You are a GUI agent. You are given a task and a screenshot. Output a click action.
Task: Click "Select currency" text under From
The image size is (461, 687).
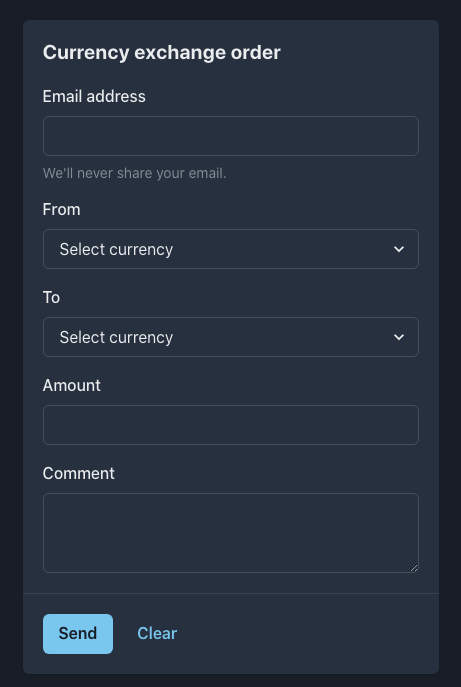(x=116, y=249)
